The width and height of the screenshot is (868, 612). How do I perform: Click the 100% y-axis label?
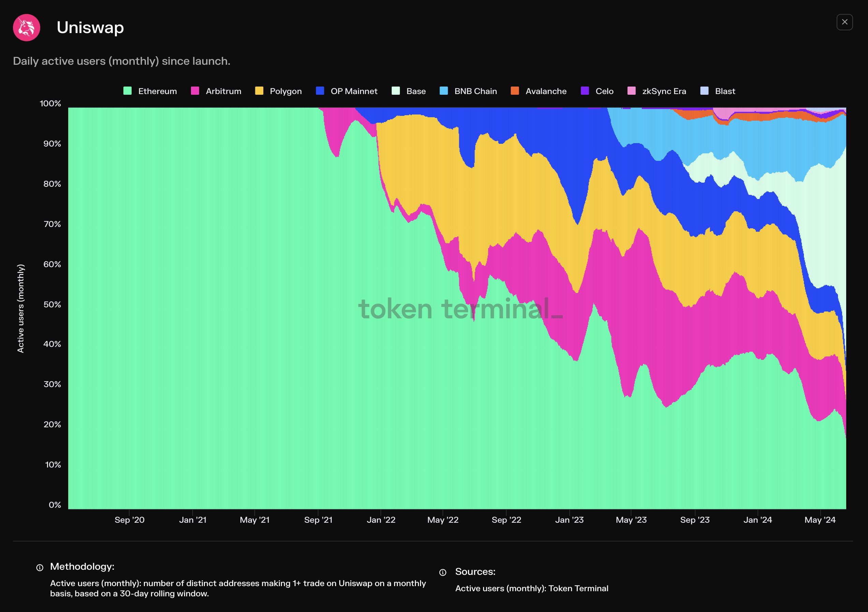click(x=50, y=104)
